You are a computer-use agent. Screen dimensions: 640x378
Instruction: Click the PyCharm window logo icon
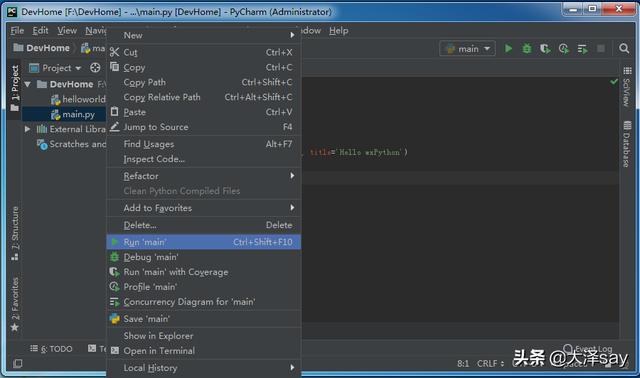(x=12, y=12)
